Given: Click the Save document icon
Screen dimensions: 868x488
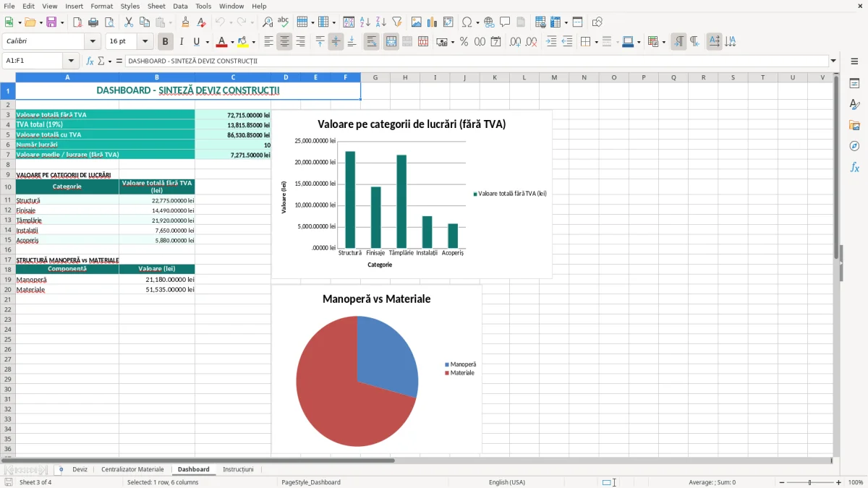Looking at the screenshot, I should [51, 22].
